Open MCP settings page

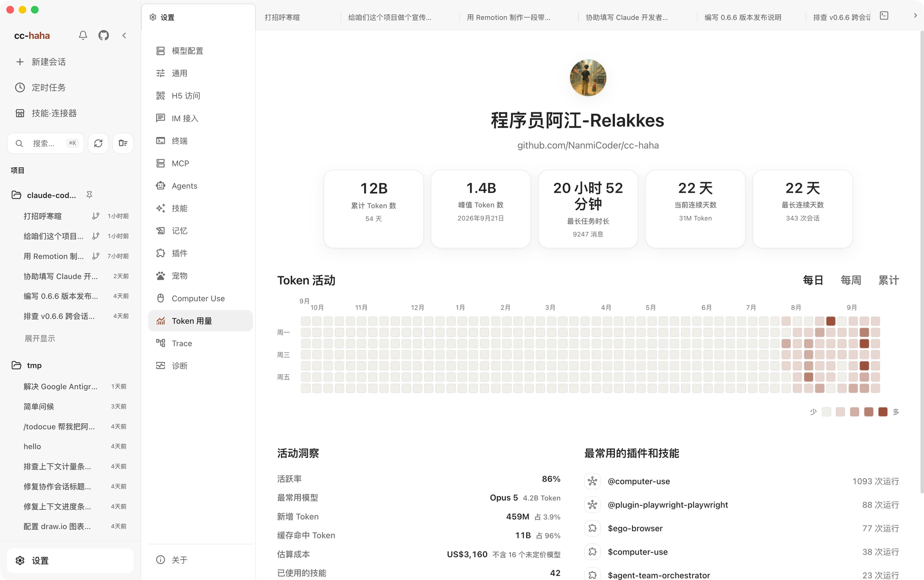click(201, 163)
